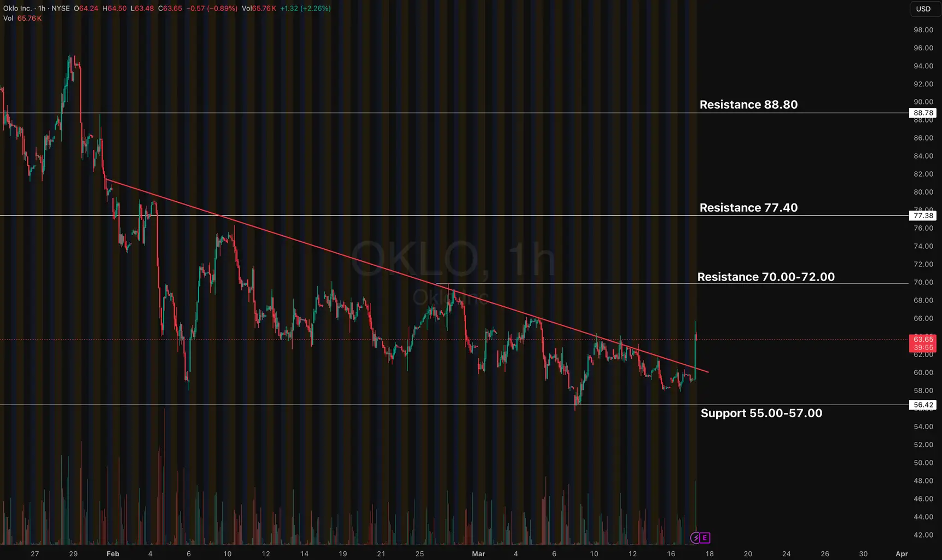Click the NYSE exchange text in legend

[x=61, y=9]
